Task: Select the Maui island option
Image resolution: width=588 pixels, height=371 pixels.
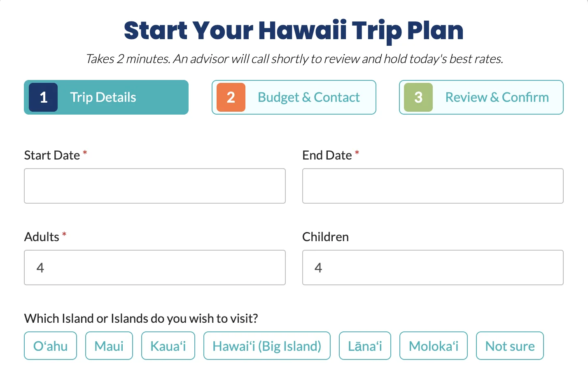Action: coord(109,346)
